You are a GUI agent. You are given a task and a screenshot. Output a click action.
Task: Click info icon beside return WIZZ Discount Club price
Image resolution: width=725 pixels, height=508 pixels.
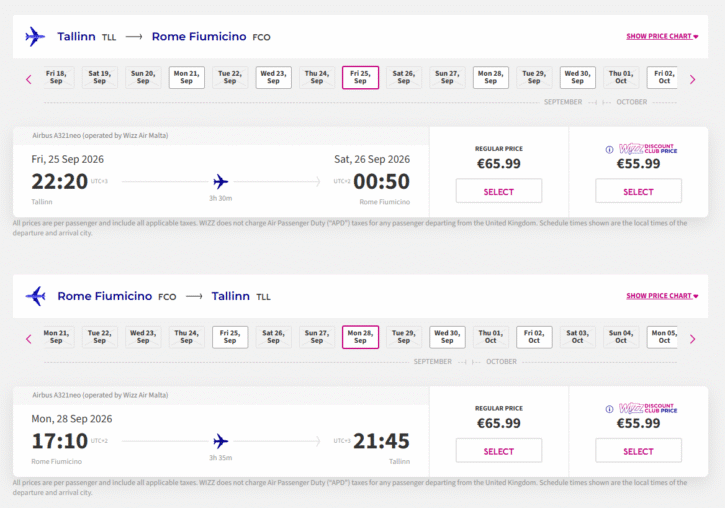click(610, 408)
